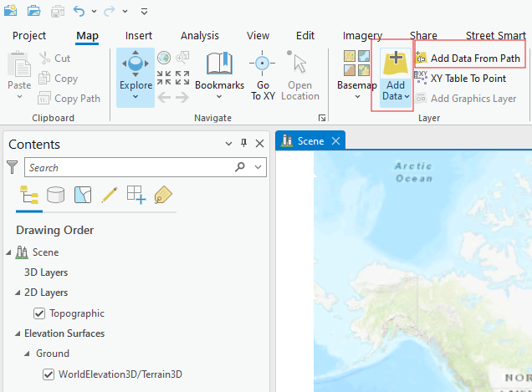Click Add Data From Path
532x392 pixels.
click(x=474, y=59)
